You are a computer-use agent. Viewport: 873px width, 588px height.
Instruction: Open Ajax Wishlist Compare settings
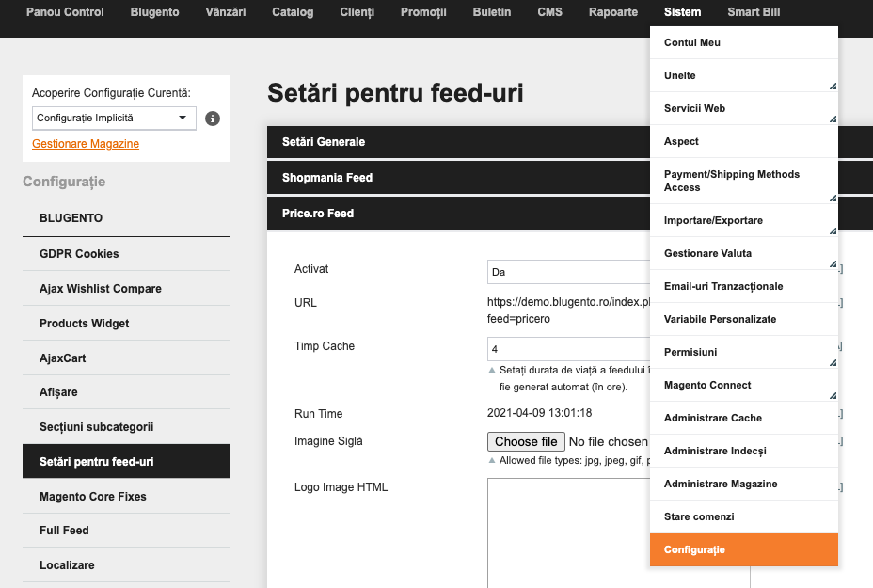pos(126,289)
